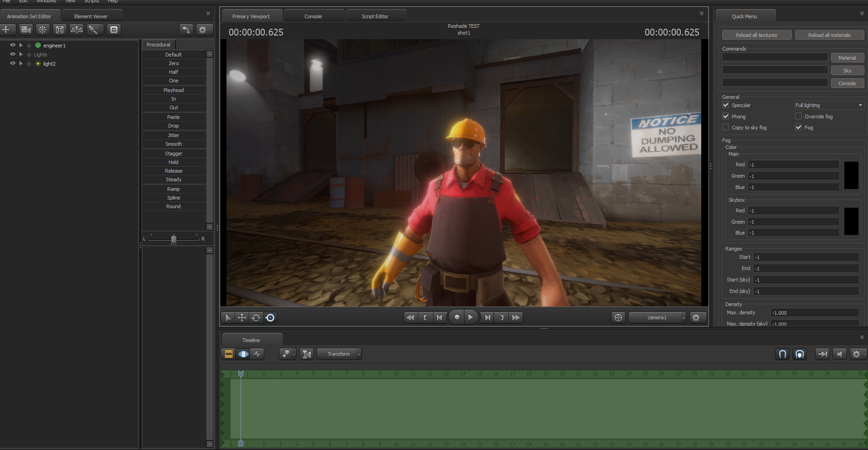Toggle the snap magnet in timeline toolbar
Viewport: 868px width, 450px height.
pyautogui.click(x=782, y=354)
